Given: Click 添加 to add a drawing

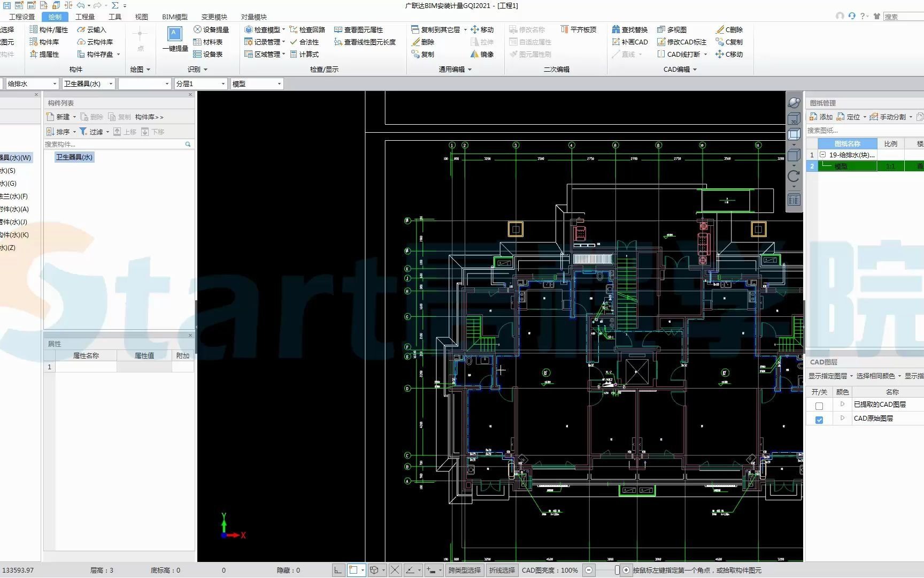Looking at the screenshot, I should (821, 117).
